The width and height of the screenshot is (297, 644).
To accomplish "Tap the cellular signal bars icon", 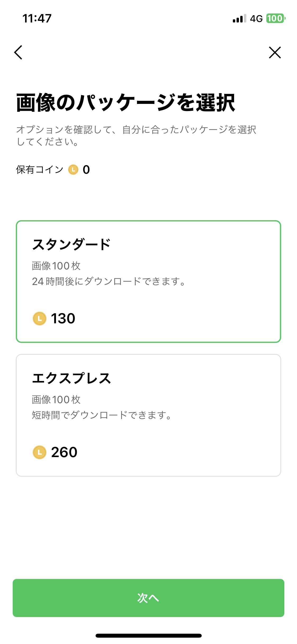I will [239, 19].
